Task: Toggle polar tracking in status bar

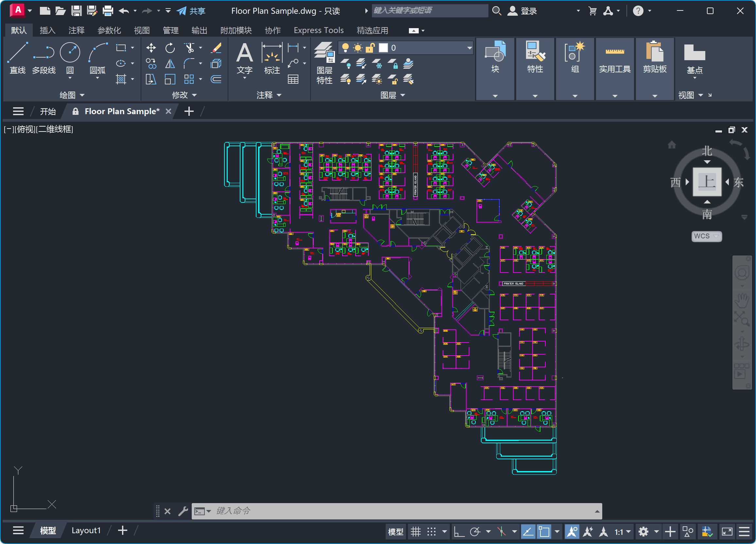Action: click(x=475, y=531)
